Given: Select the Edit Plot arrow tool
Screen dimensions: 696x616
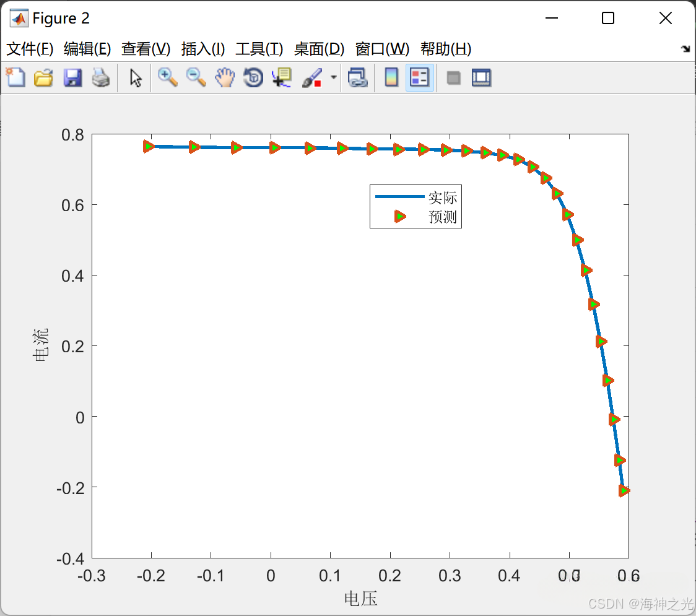Looking at the screenshot, I should pyautogui.click(x=136, y=77).
